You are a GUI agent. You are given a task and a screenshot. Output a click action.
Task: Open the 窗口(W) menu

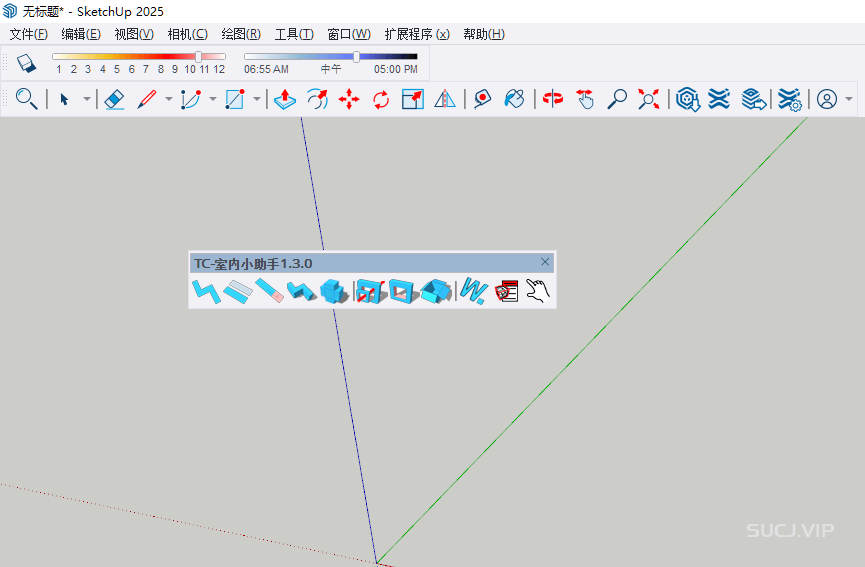tap(349, 34)
